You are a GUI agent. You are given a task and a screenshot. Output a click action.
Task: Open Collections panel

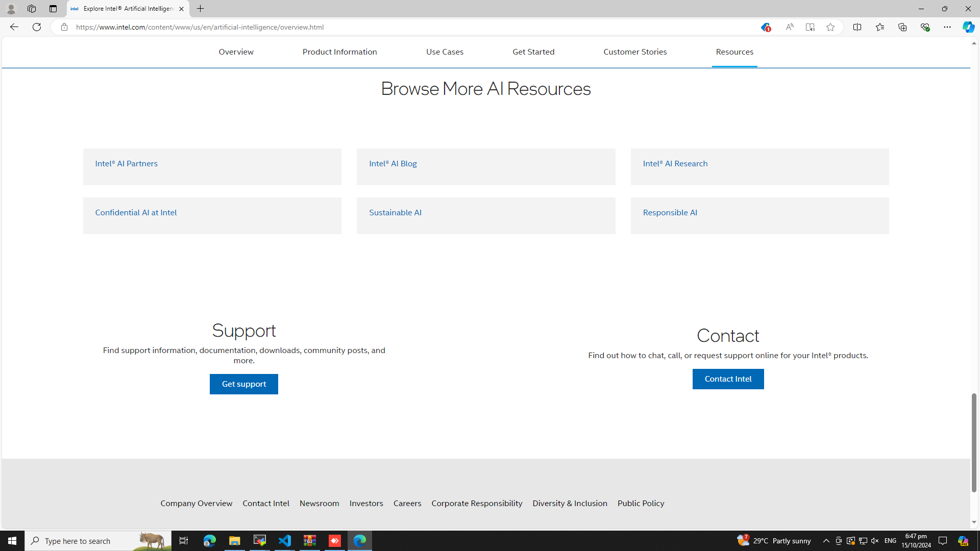(902, 27)
